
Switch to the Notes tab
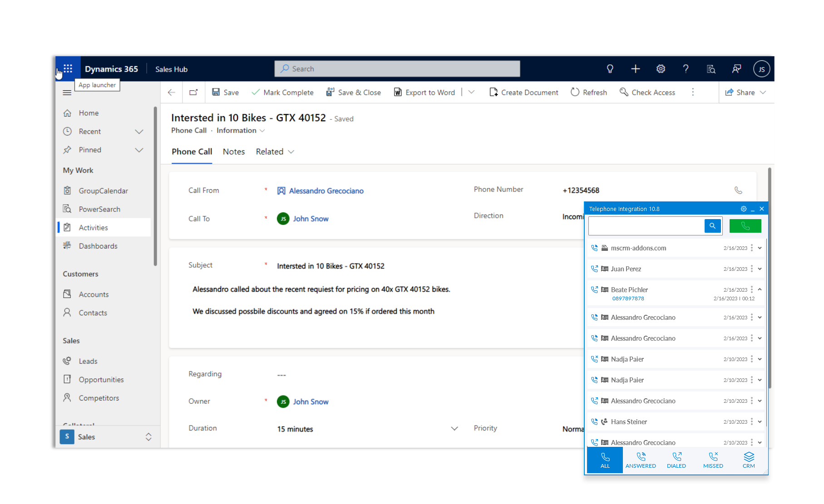coord(234,152)
